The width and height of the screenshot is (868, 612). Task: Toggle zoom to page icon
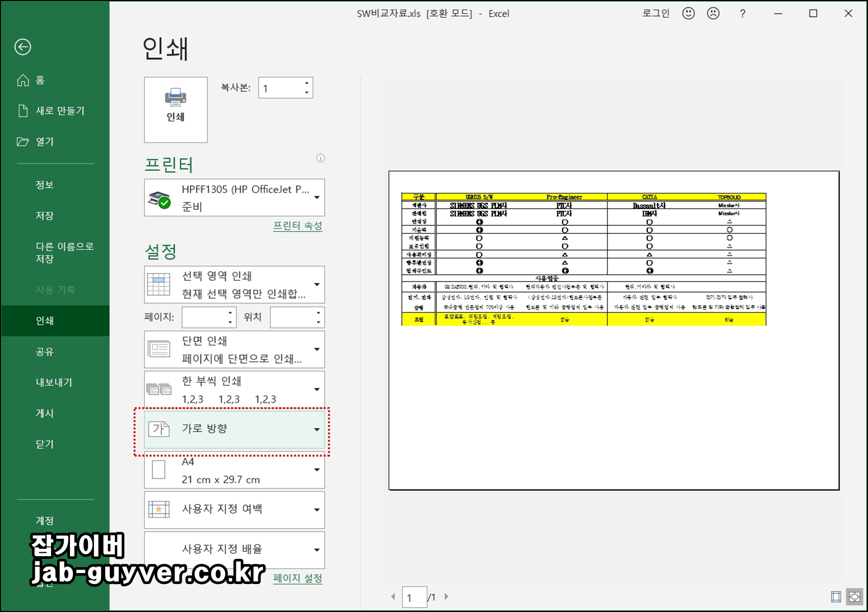pos(854,597)
